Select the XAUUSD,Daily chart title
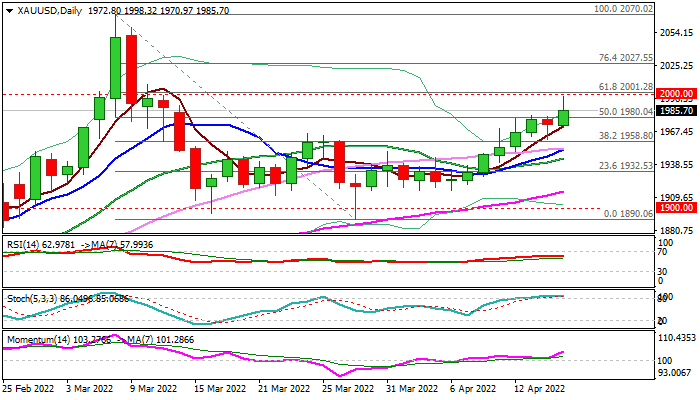The image size is (700, 400). 50,11
